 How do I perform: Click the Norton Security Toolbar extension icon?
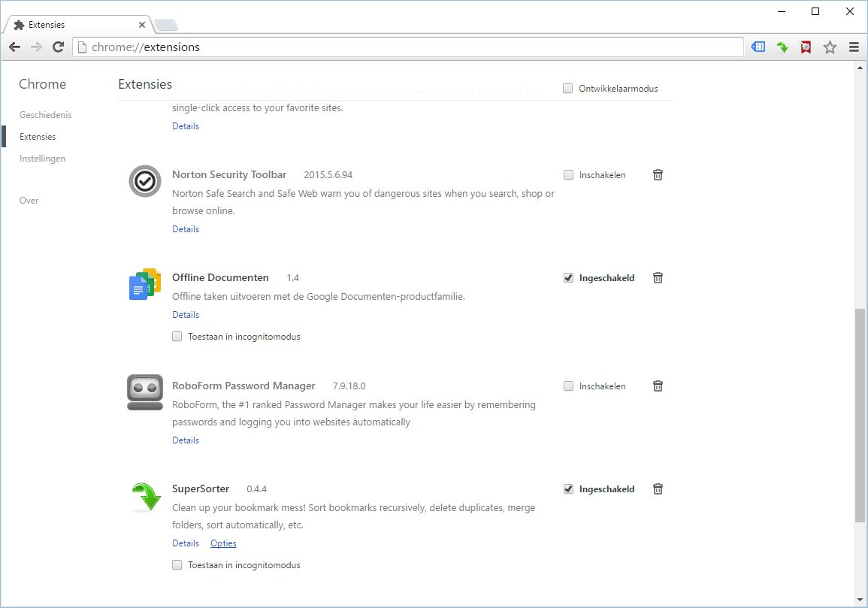point(144,181)
